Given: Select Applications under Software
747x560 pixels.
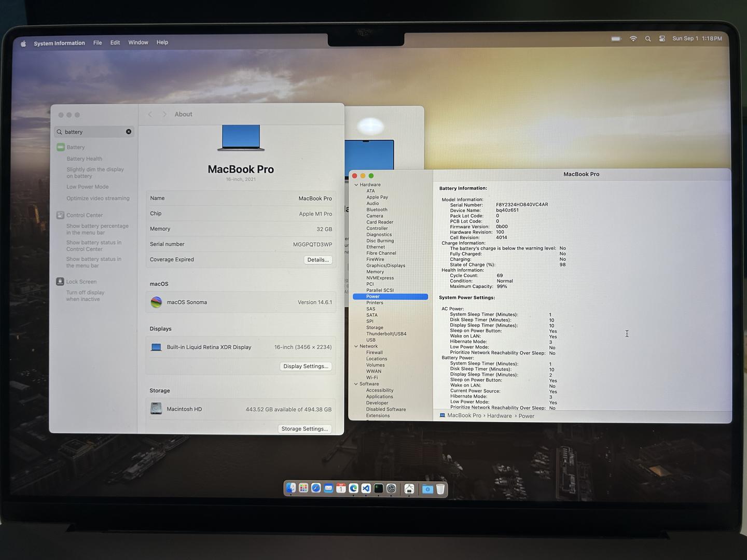Looking at the screenshot, I should (379, 397).
